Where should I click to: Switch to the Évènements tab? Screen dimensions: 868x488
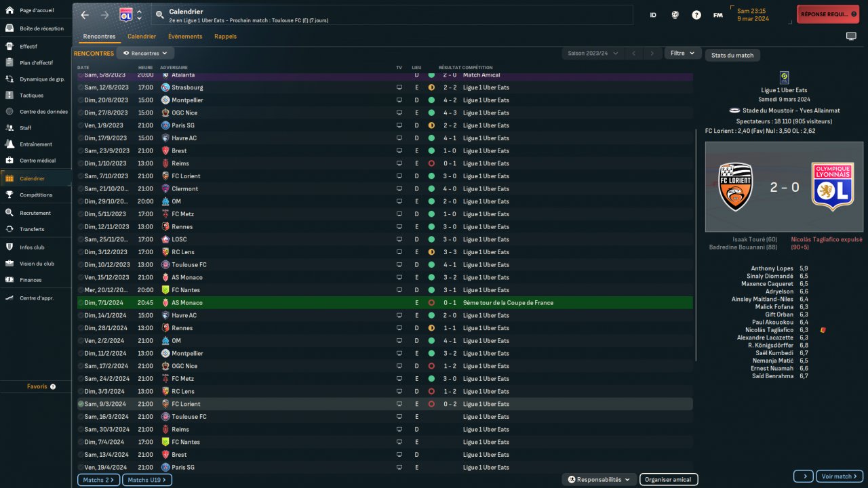point(185,37)
